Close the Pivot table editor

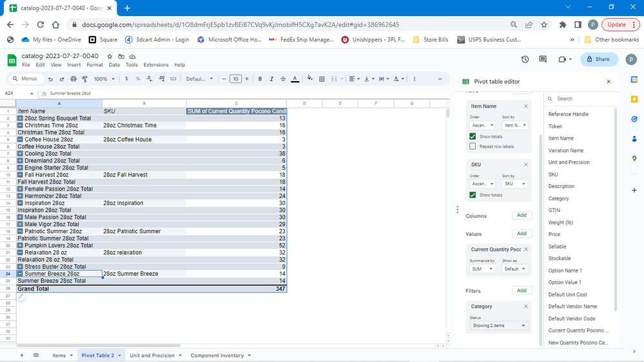[x=609, y=82]
